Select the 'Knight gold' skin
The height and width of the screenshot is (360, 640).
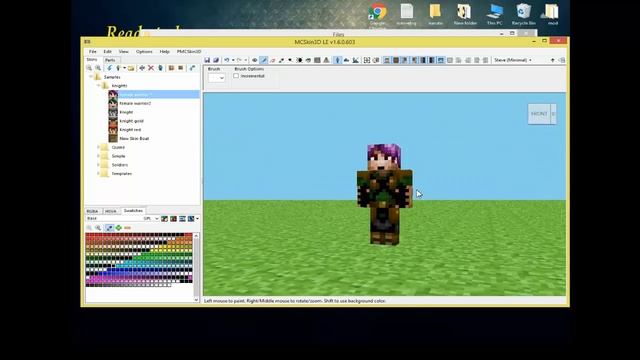(131, 121)
